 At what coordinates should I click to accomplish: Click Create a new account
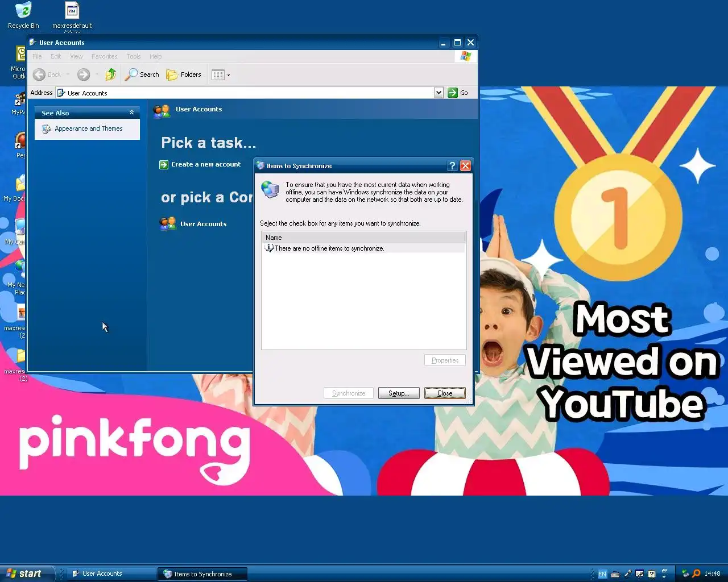click(x=206, y=164)
